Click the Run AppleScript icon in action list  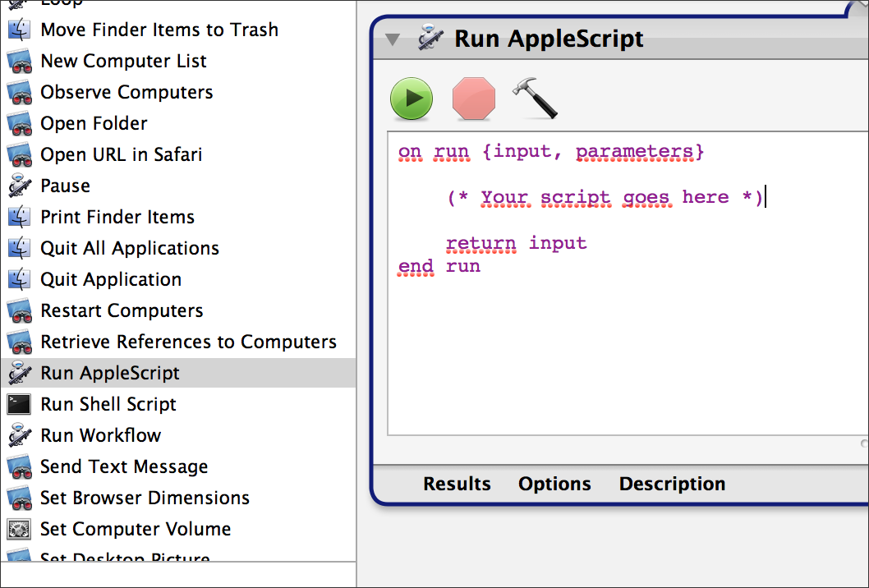[20, 373]
